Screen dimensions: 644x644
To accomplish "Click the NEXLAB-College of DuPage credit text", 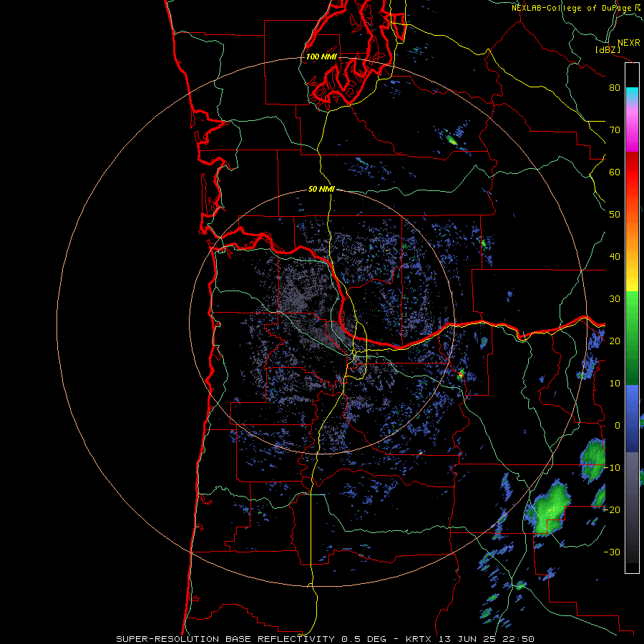I will coord(577,8).
